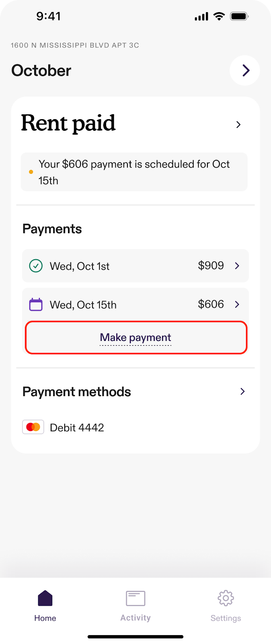The width and height of the screenshot is (271, 644).
Task: Click the Payment methods heading
Action: pos(77,392)
